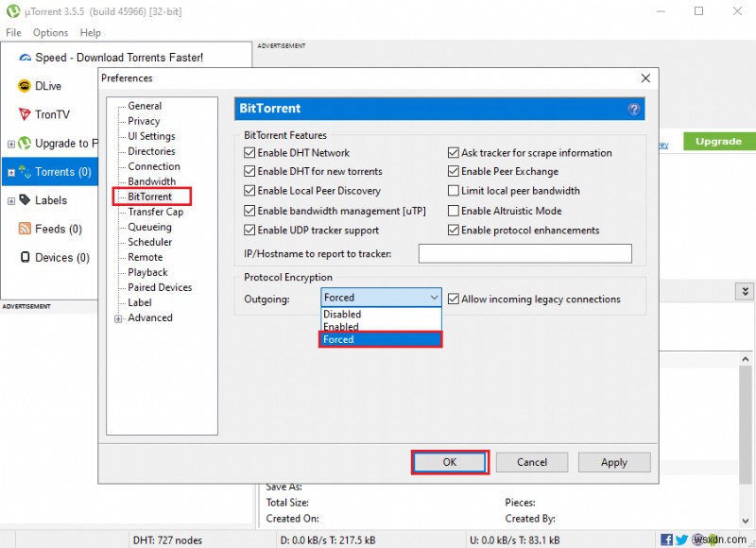This screenshot has width=756, height=548.
Task: Click the BitTorrent help question mark icon
Action: [633, 110]
